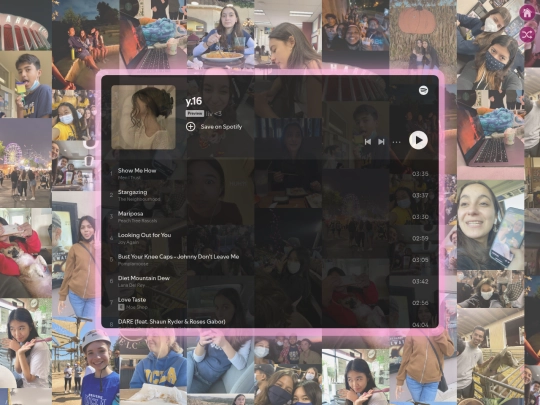The width and height of the screenshot is (540, 405).
Task: Select the Joy Again artist name
Action: click(x=128, y=242)
